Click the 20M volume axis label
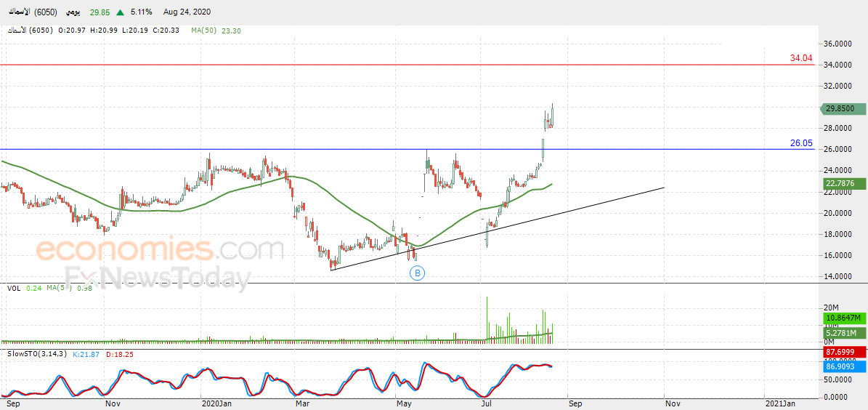Viewport: 868px width, 410px height. pyautogui.click(x=830, y=308)
